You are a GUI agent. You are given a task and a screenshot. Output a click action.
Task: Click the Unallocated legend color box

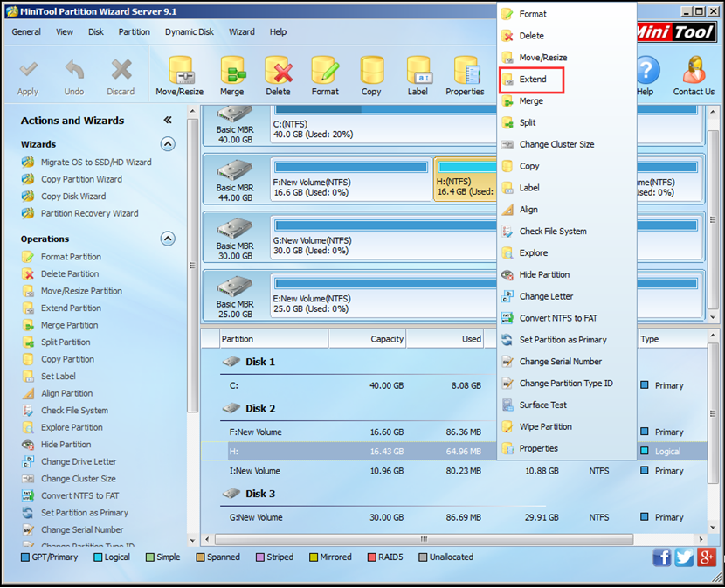pyautogui.click(x=423, y=557)
